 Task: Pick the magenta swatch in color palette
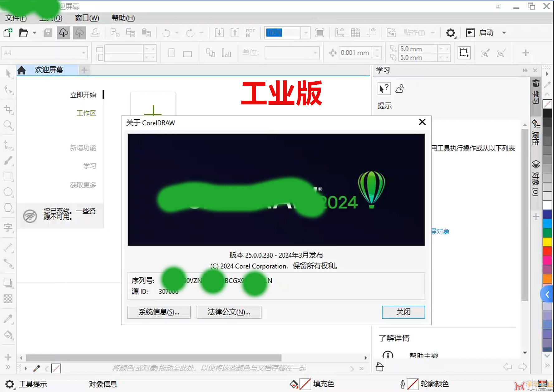pyautogui.click(x=547, y=260)
